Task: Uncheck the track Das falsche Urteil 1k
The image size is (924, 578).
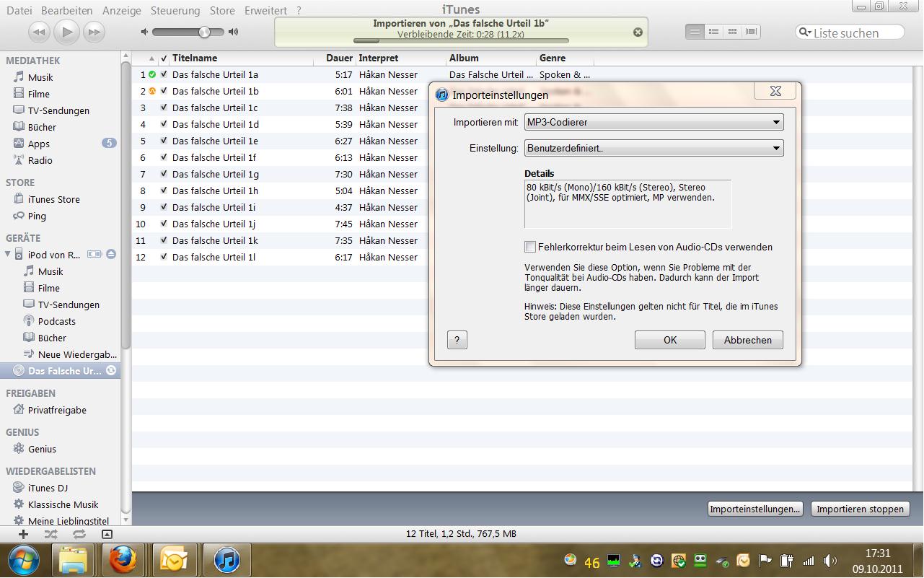Action: [x=164, y=240]
